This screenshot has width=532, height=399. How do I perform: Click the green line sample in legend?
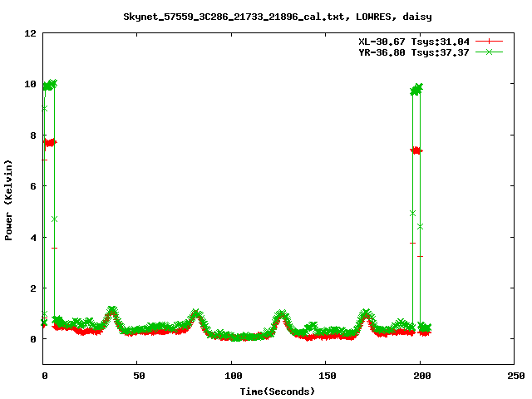coord(490,52)
